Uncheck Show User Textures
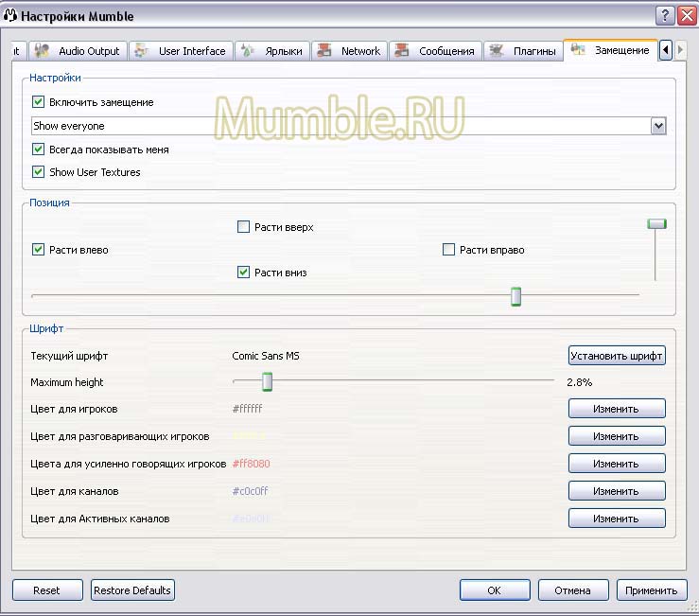Screen dimensions: 699x616 click(x=39, y=172)
